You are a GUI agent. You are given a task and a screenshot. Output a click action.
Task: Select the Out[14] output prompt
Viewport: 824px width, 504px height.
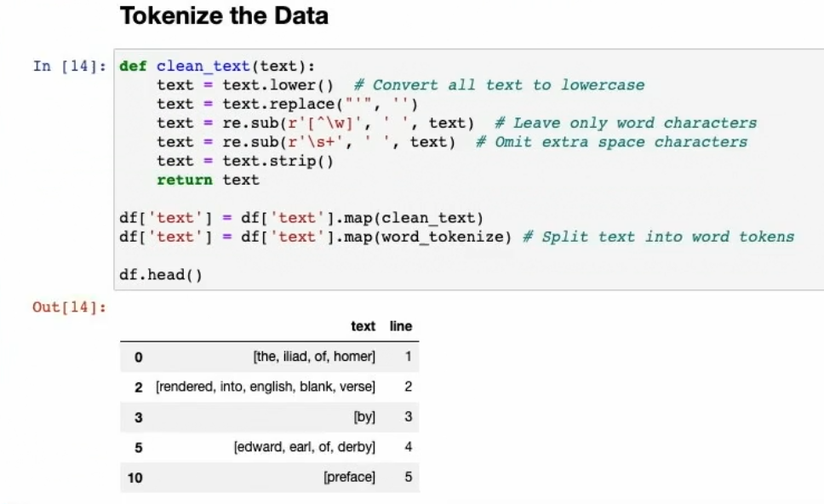click(x=68, y=307)
